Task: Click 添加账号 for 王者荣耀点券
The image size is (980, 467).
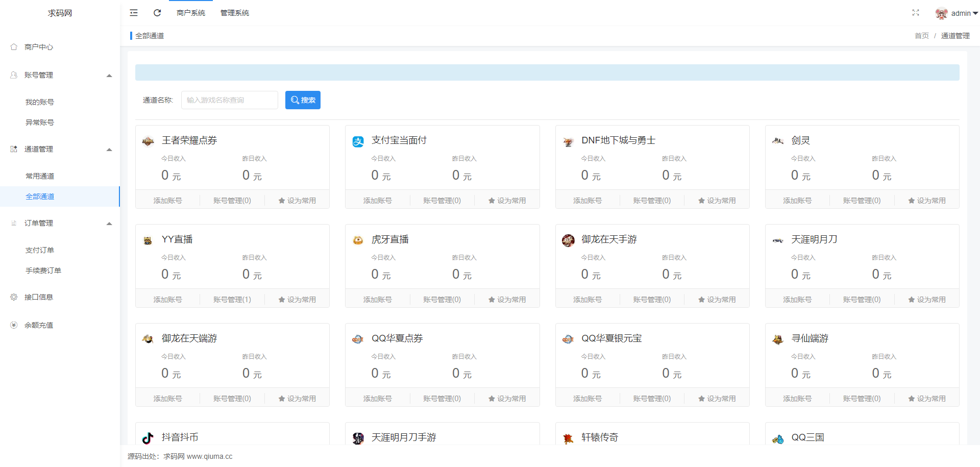Action: tap(167, 201)
